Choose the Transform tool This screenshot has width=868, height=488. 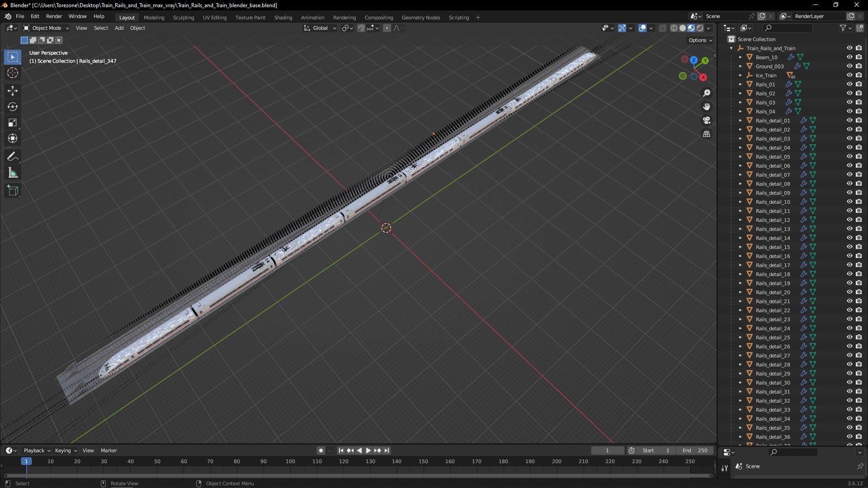[13, 138]
